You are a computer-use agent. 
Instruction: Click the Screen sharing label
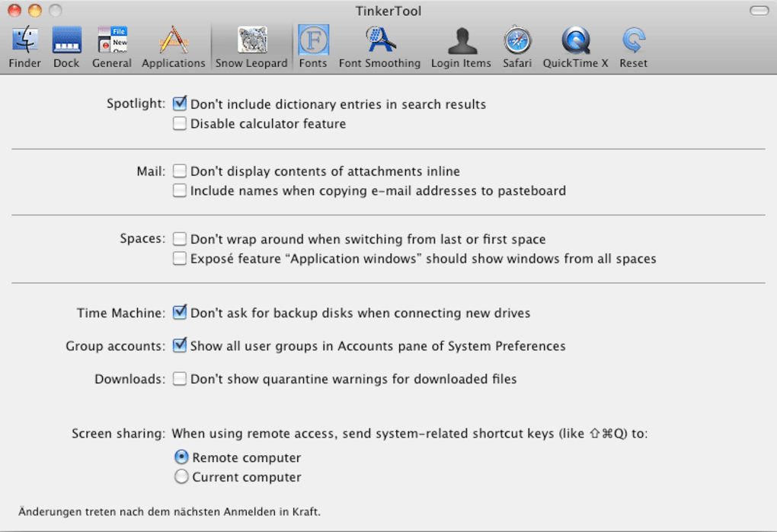pos(118,434)
